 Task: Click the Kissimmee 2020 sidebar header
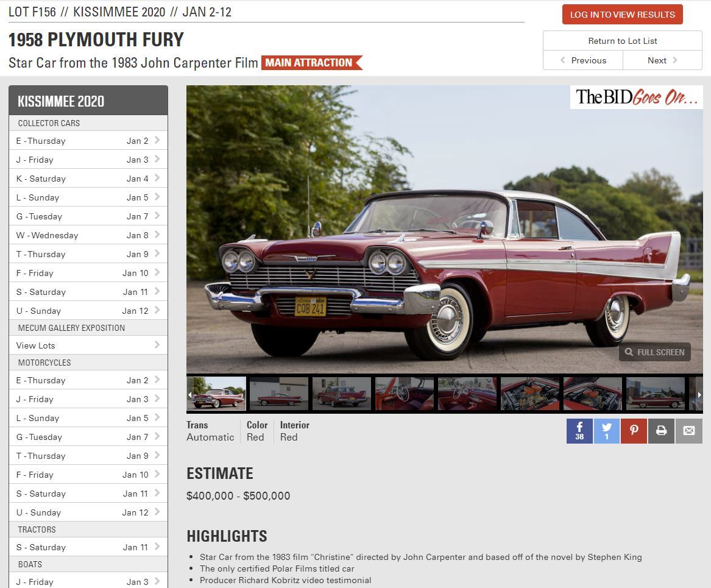coord(88,101)
